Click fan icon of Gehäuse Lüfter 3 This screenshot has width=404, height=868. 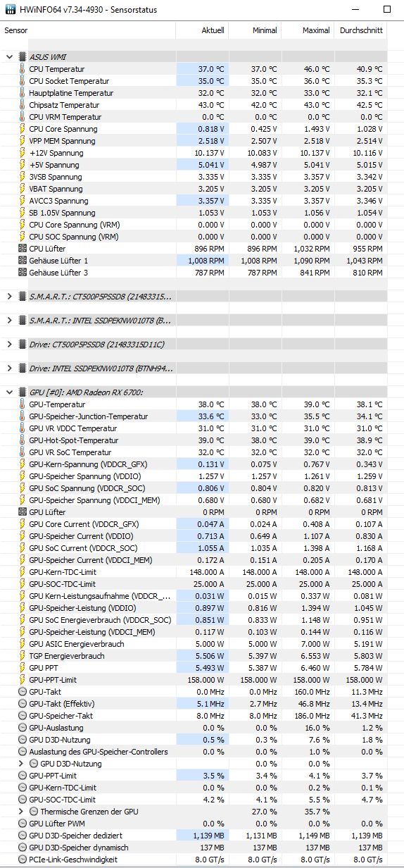click(22, 273)
